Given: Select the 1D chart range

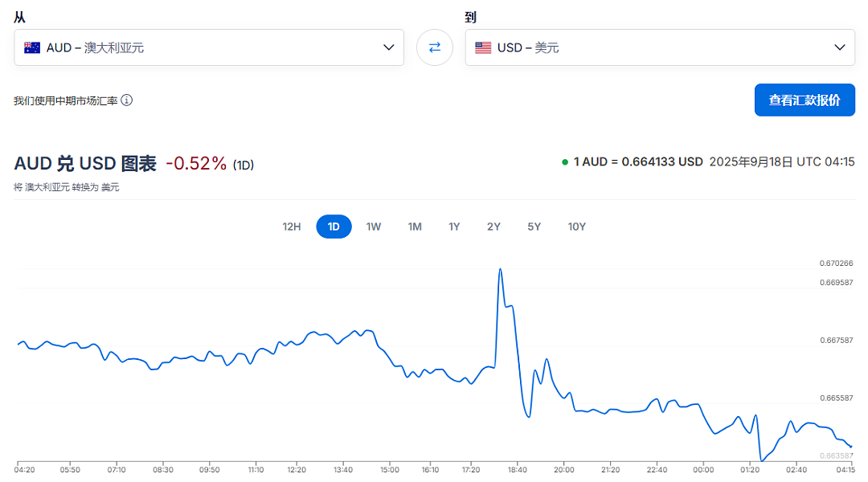Looking at the screenshot, I should coord(334,227).
